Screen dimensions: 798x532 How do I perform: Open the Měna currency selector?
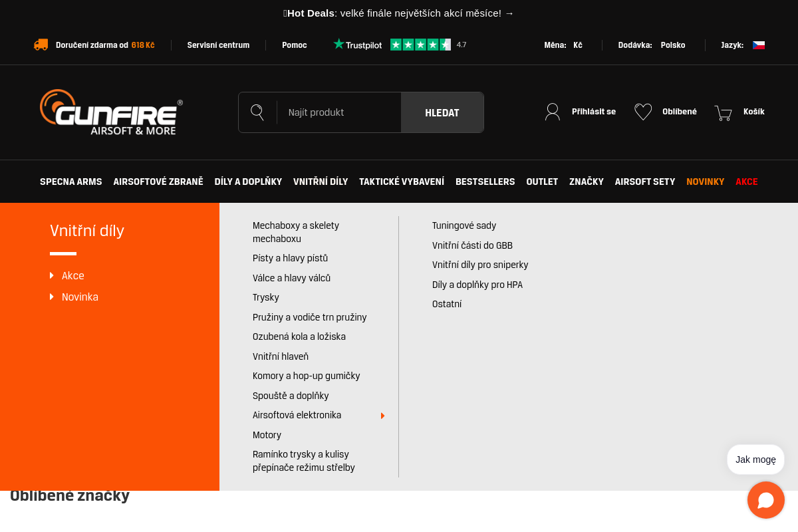(563, 45)
